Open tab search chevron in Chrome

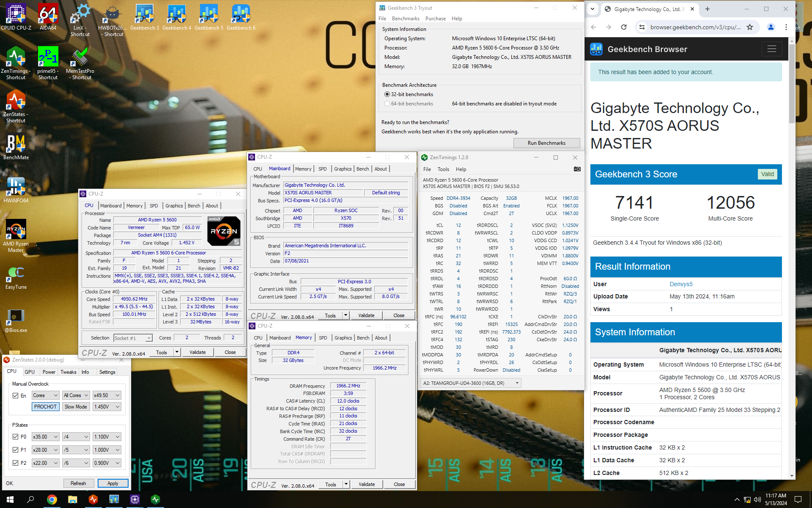point(592,9)
